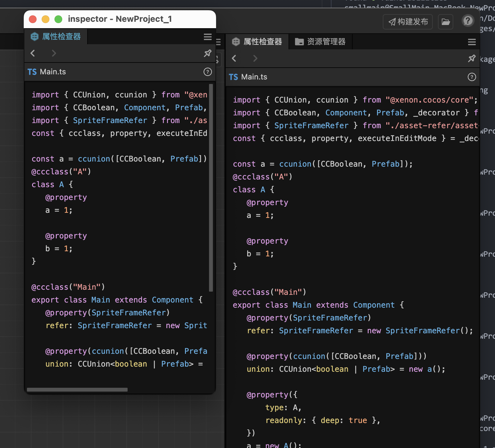The height and width of the screenshot is (448, 495).
Task: Close the inspector window with red button
Action: click(x=33, y=19)
